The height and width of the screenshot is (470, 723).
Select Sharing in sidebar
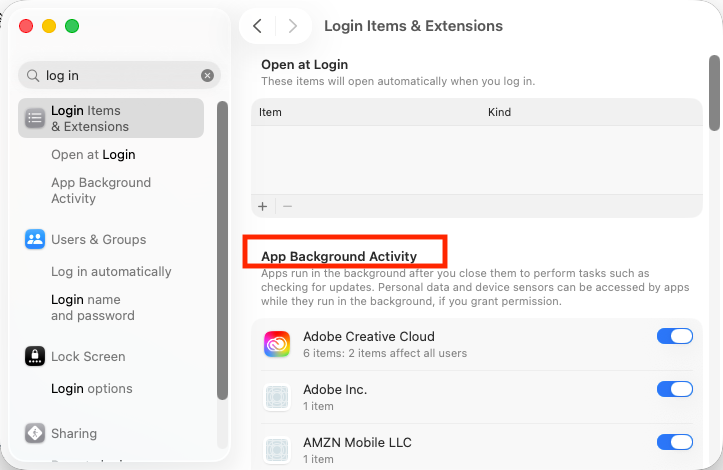point(74,434)
